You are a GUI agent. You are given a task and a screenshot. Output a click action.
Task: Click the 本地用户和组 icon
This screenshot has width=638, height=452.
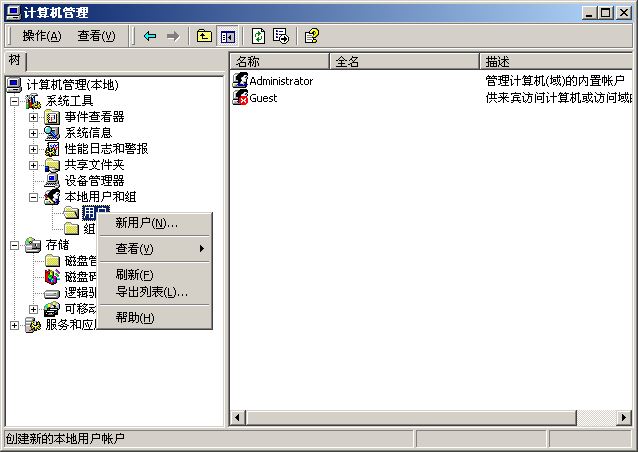[x=52, y=197]
